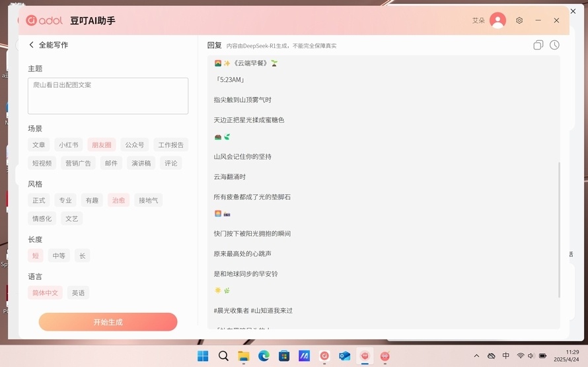Open Outlook from taskbar
This screenshot has width=588, height=367.
coord(345,356)
